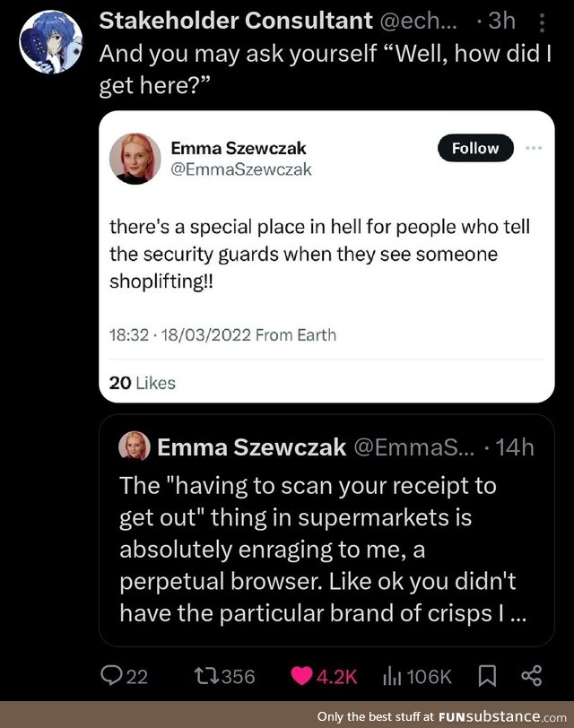Open Emma Szewczak name in quoted tweet
This screenshot has height=728, width=574.
coord(247,446)
